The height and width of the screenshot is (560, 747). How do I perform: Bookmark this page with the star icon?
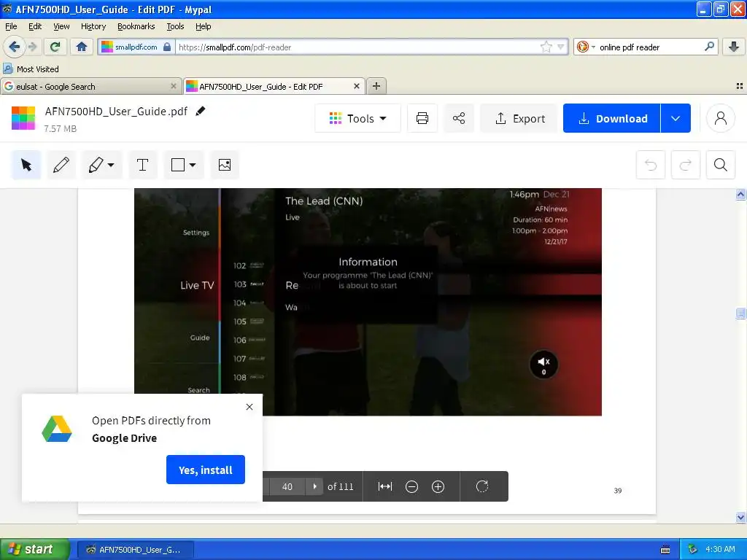click(x=546, y=47)
